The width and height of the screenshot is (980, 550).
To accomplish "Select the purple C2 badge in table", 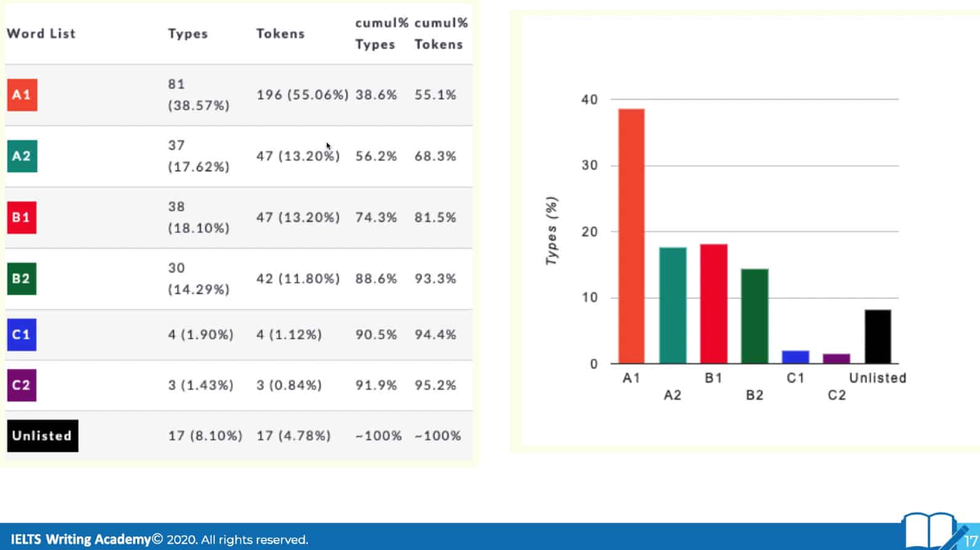I will 22,385.
